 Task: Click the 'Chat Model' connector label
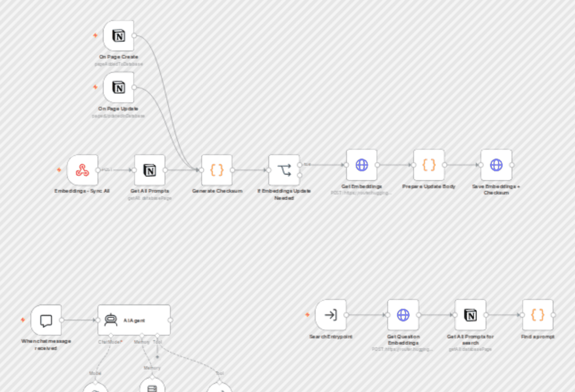110,342
